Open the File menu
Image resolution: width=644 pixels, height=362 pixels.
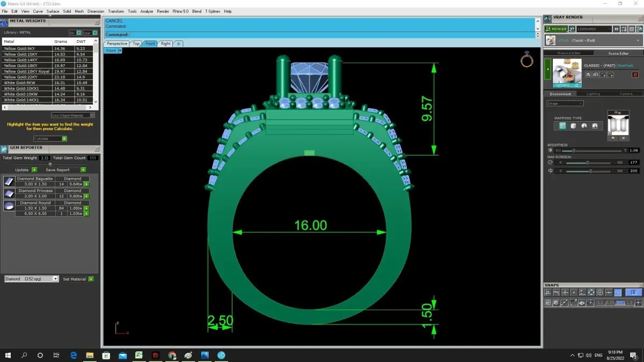click(5, 11)
